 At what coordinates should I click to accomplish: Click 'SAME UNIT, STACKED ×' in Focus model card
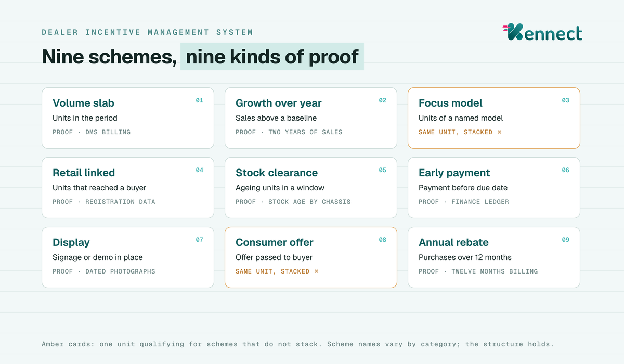[460, 132]
